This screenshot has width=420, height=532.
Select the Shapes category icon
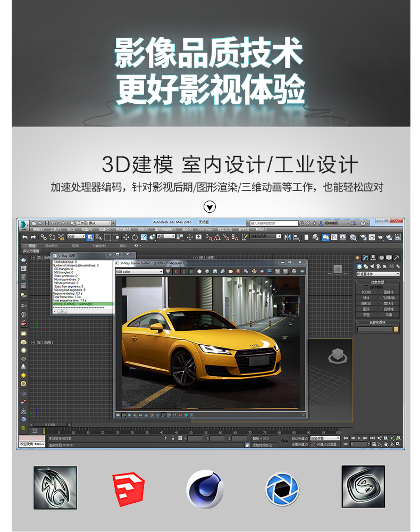click(366, 267)
